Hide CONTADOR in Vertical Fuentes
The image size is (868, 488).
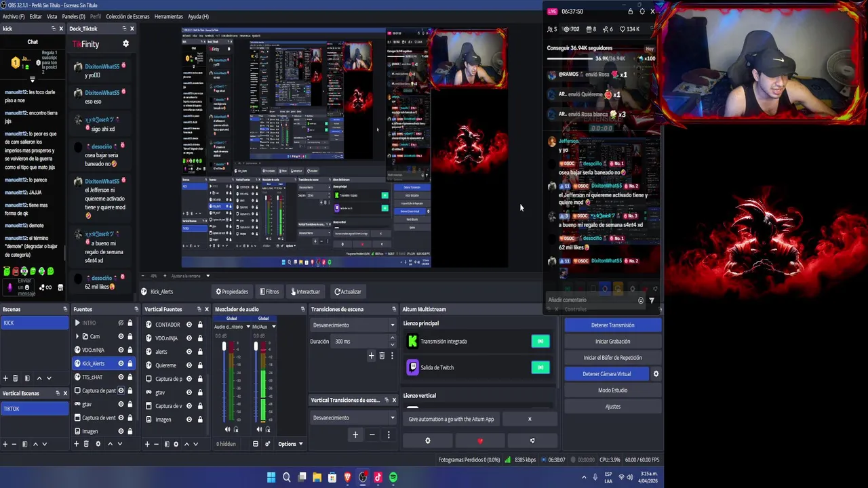tap(189, 325)
